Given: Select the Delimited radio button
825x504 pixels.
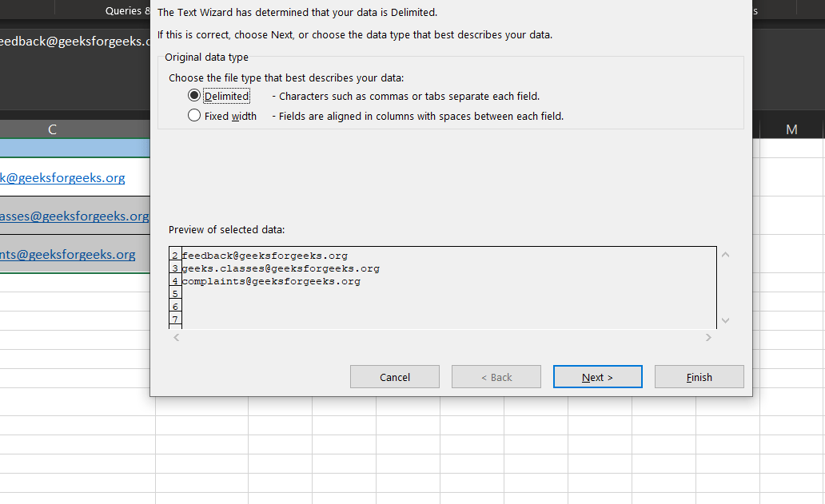Looking at the screenshot, I should (194, 96).
